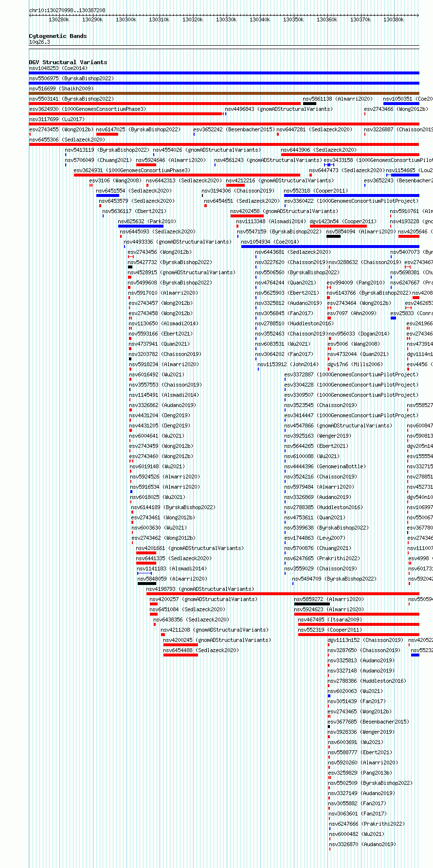
Task: Click esv3106 (Wang2008) label
Action: pos(115,180)
